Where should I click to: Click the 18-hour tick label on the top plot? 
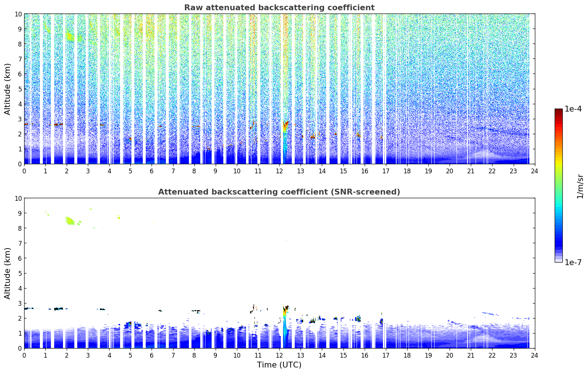click(x=407, y=171)
